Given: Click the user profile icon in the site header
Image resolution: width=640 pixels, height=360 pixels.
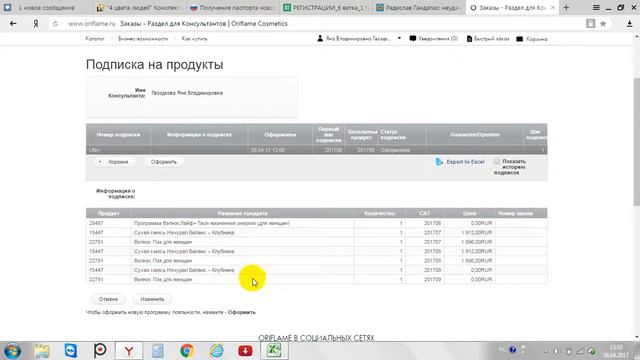Looking at the screenshot, I should [320, 38].
